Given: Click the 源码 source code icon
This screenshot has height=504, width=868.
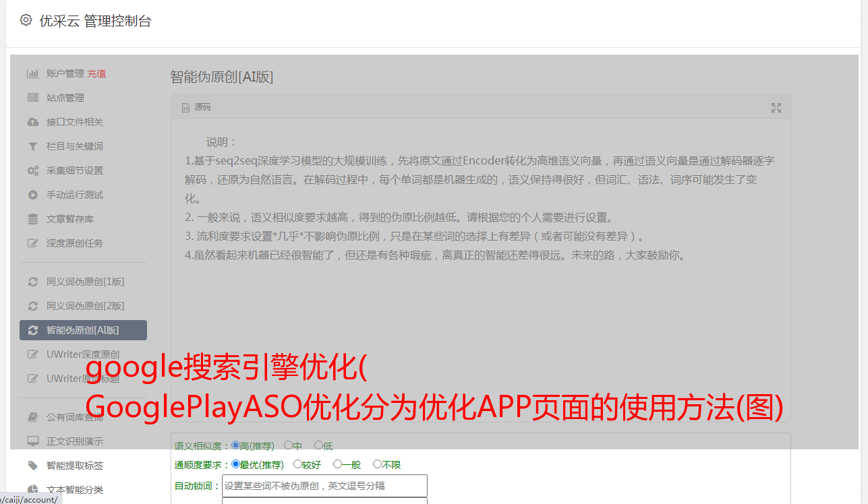Looking at the screenshot, I should point(185,108).
